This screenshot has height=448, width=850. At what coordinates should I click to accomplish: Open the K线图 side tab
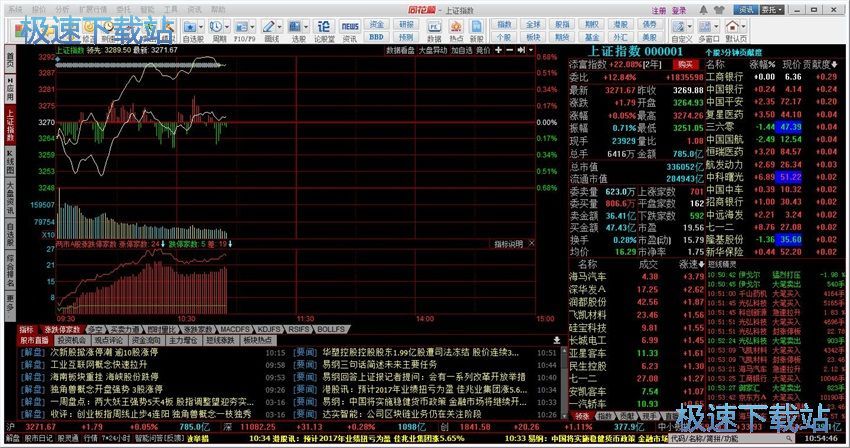click(x=10, y=161)
